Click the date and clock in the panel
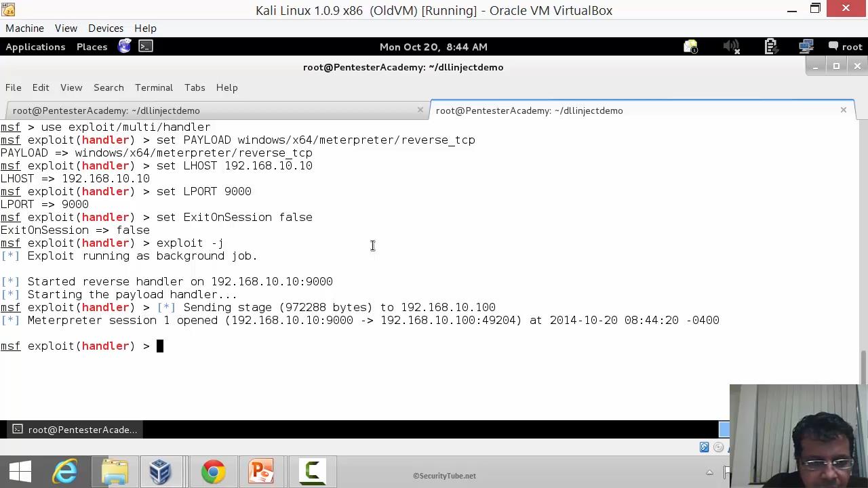 (433, 47)
